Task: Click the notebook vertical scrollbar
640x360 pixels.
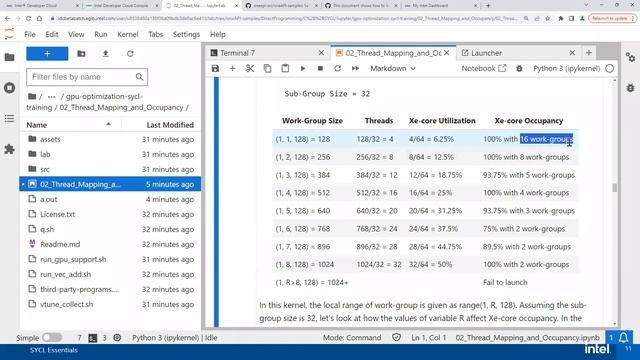Action: [615, 188]
